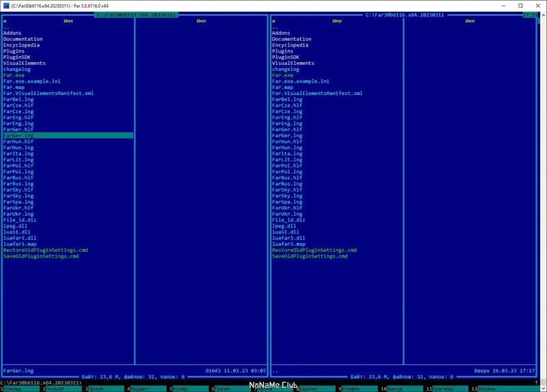The image size is (547, 392).
Task: Click F1 Помощь on the key bar
Action: [x=20, y=389]
